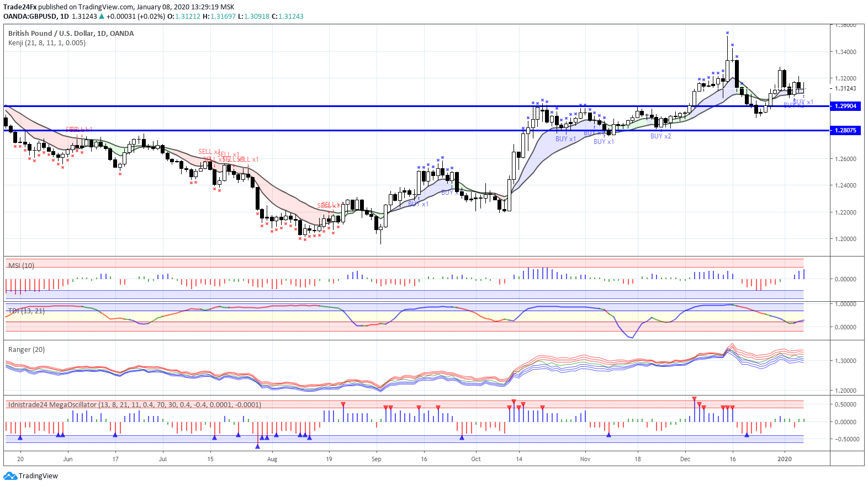Click the Dec date axis label
This screenshot has width=868, height=486.
click(685, 459)
